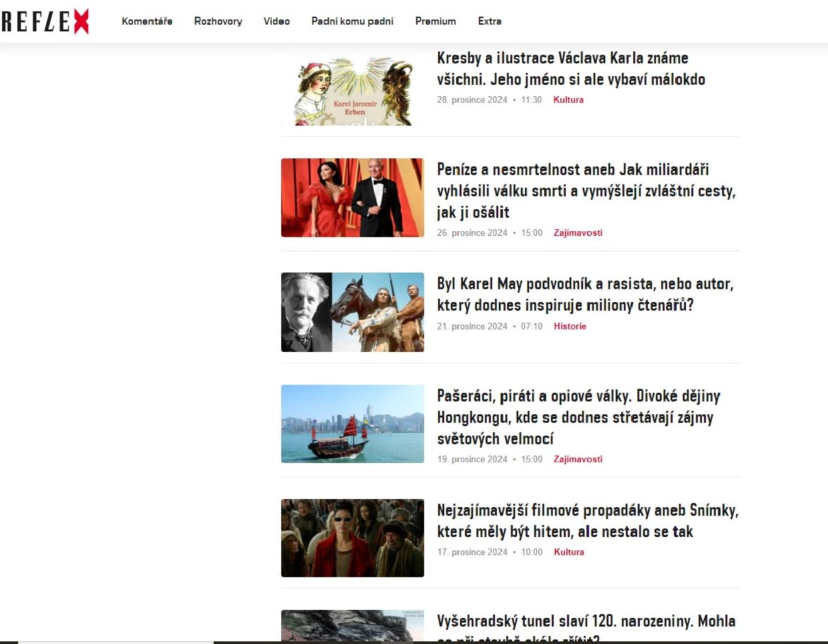Image resolution: width=828 pixels, height=644 pixels.
Task: Go to the Rozhovory section
Action: (x=218, y=21)
